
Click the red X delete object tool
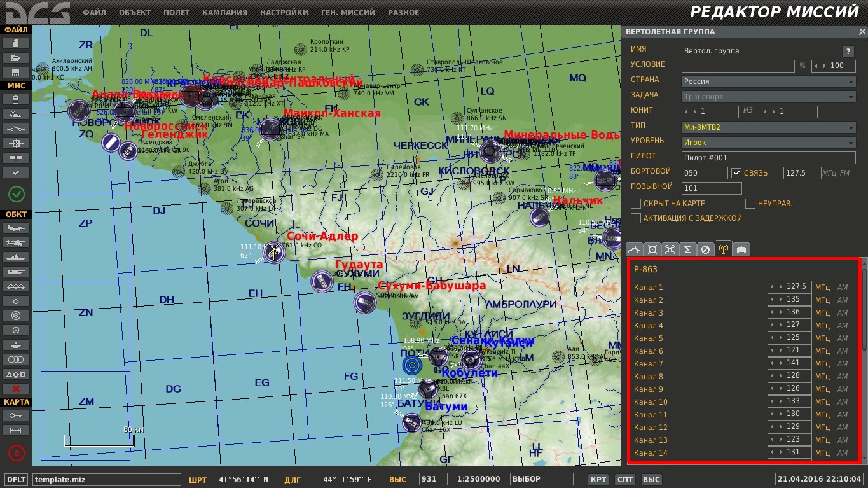point(16,389)
